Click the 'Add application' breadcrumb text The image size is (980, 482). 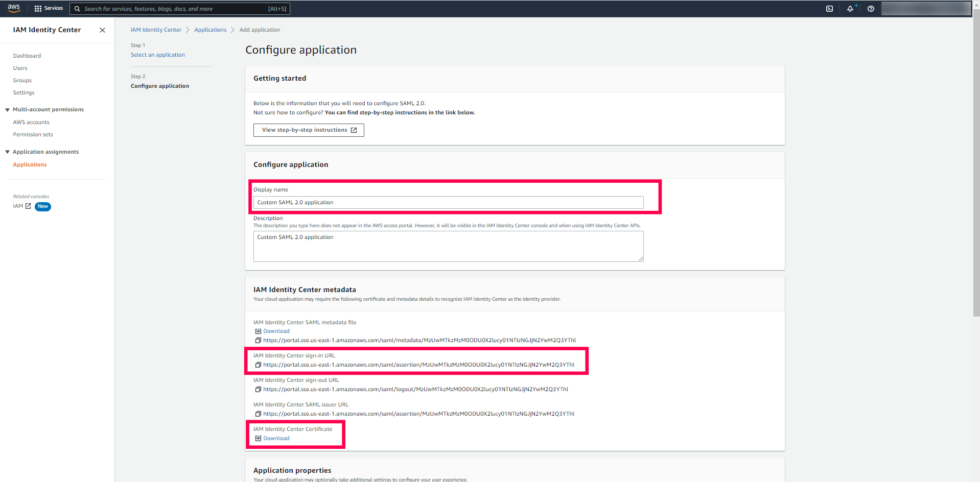point(260,30)
